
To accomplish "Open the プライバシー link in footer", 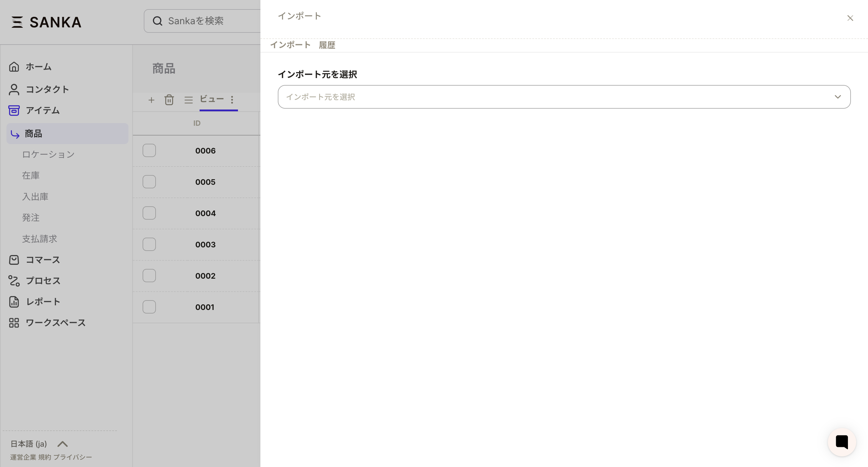I will [x=72, y=457].
